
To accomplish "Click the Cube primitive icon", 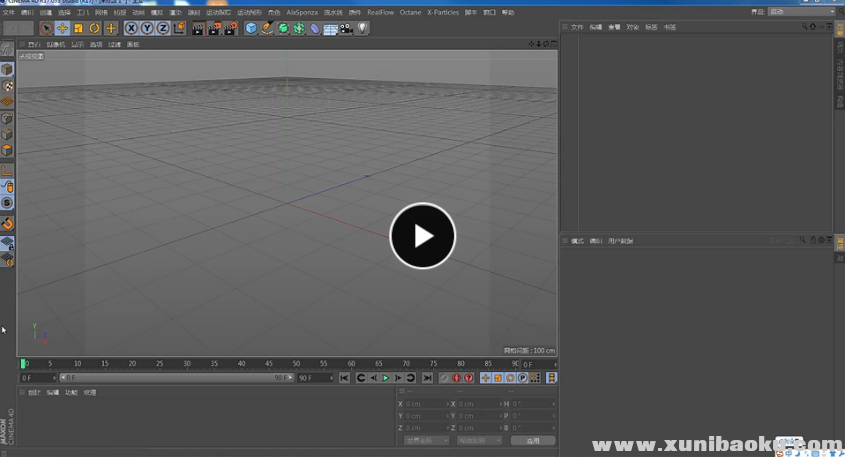I will click(251, 28).
